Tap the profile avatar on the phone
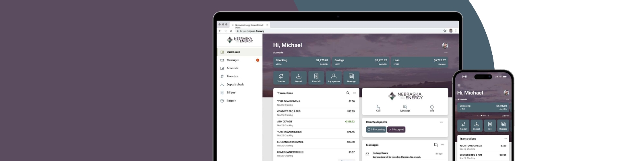The image size is (644, 161). (506, 93)
